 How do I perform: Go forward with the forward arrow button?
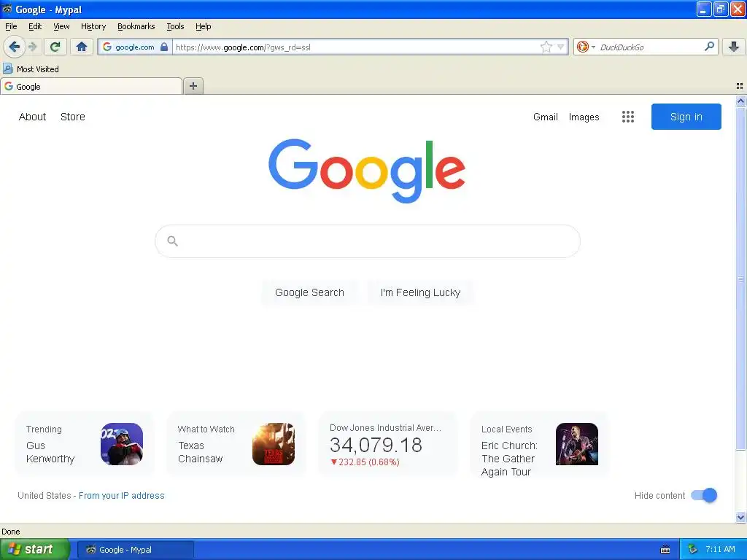point(32,47)
